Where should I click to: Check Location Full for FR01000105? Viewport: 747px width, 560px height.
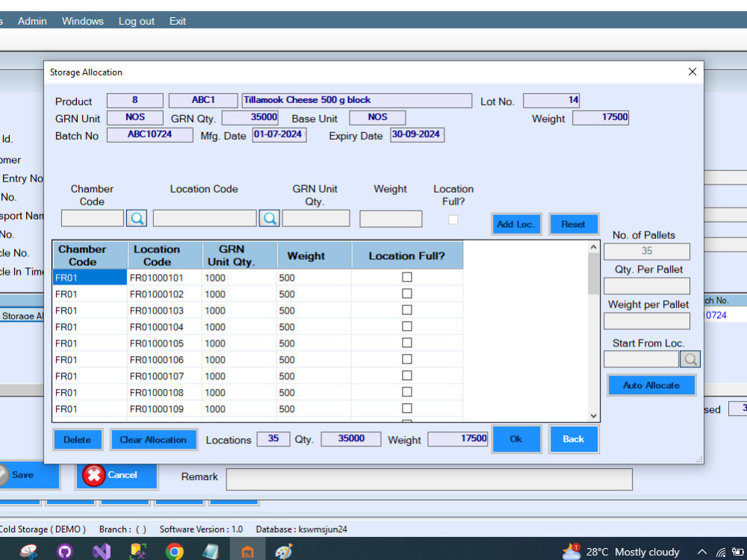click(x=407, y=343)
